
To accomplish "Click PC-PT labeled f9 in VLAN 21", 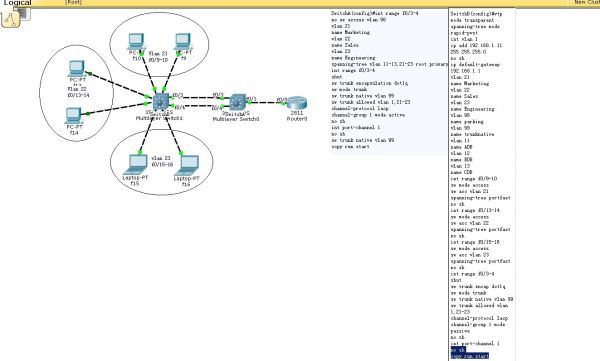I will click(183, 42).
